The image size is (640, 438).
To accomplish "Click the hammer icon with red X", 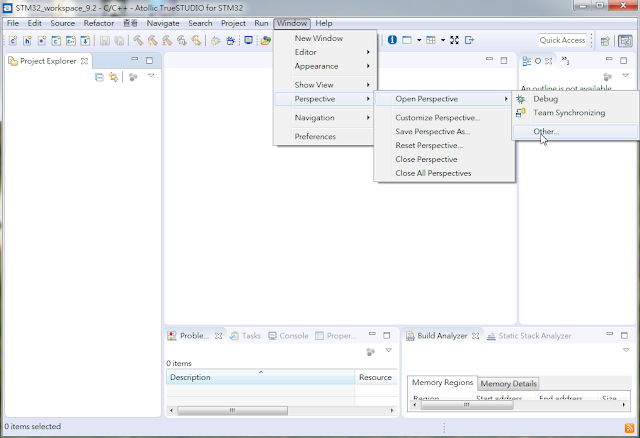I will [x=167, y=40].
